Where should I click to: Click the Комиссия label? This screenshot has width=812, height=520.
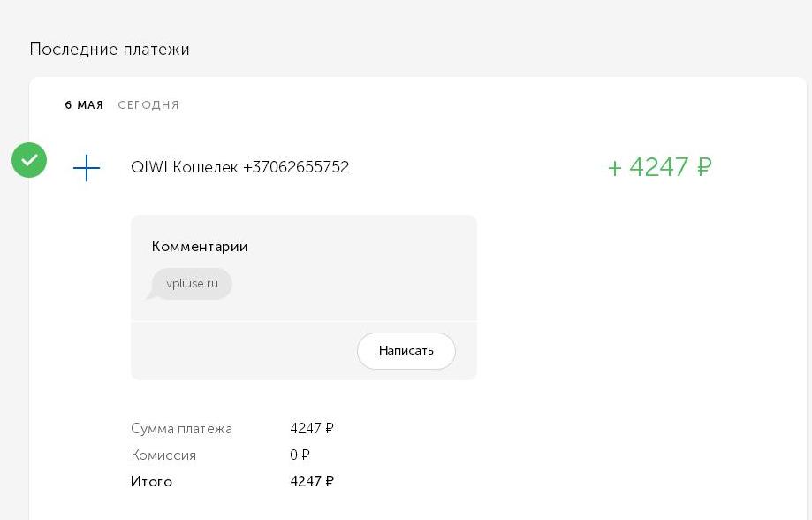(163, 455)
